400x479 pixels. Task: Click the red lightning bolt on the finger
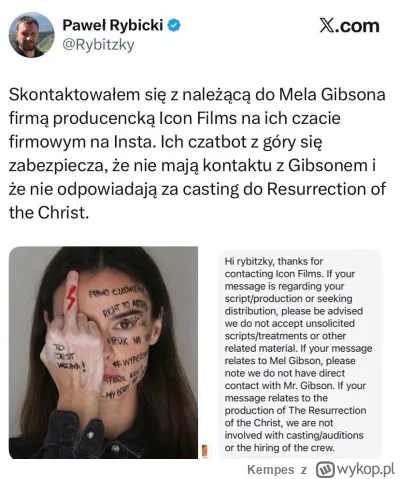point(71,298)
